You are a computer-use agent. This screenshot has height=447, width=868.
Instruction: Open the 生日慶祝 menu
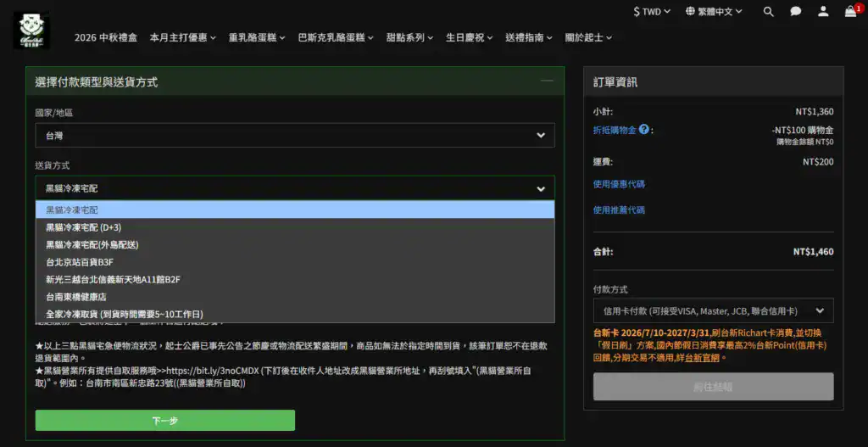(470, 37)
